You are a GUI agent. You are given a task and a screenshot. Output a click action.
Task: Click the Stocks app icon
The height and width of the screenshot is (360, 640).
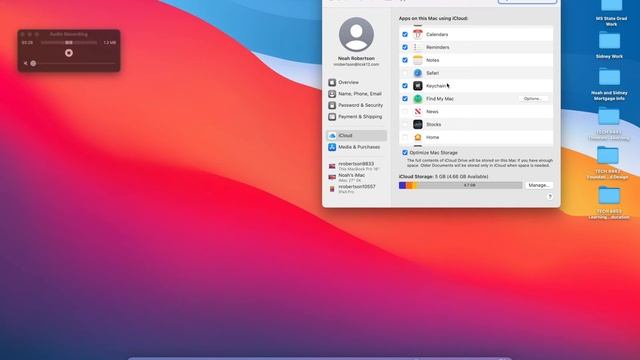(x=418, y=124)
